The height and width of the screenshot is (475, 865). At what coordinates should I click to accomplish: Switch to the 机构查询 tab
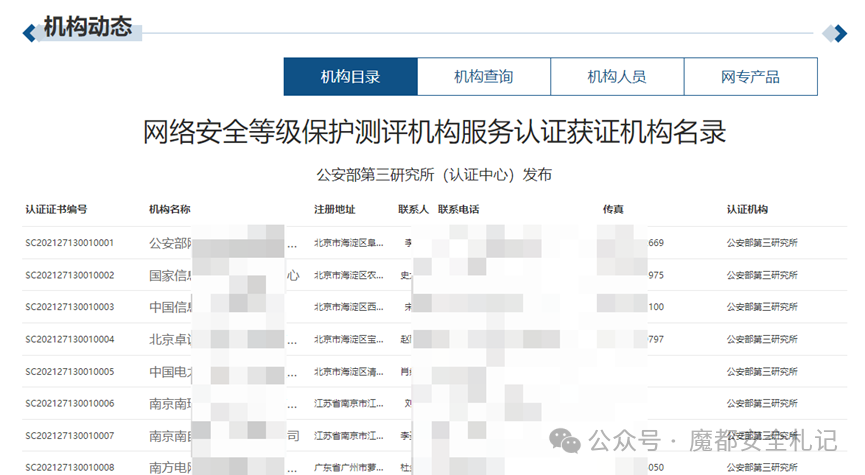coord(484,77)
